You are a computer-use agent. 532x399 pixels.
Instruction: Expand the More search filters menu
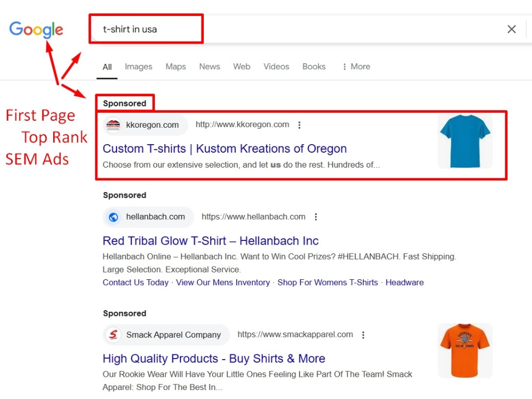click(x=356, y=66)
